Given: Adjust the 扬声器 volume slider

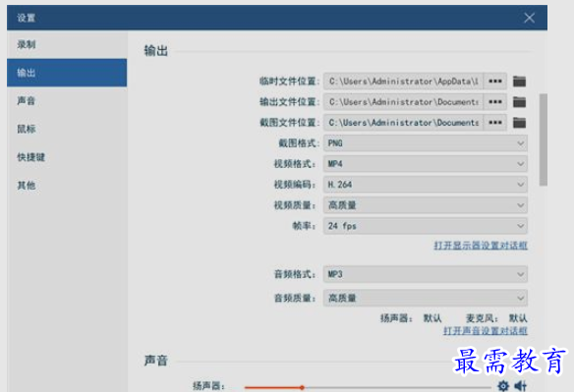Looking at the screenshot, I should coord(368,387).
